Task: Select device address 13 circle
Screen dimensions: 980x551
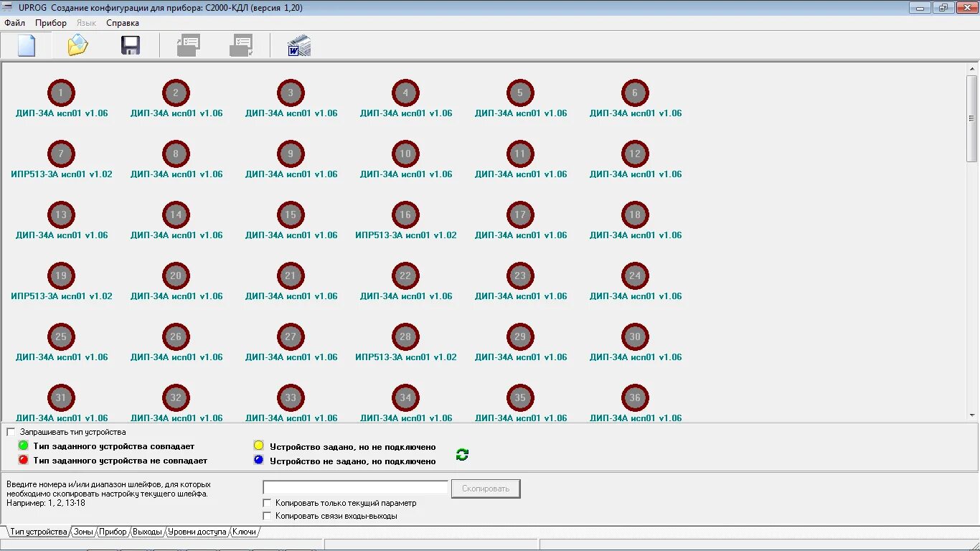Action: (x=61, y=215)
